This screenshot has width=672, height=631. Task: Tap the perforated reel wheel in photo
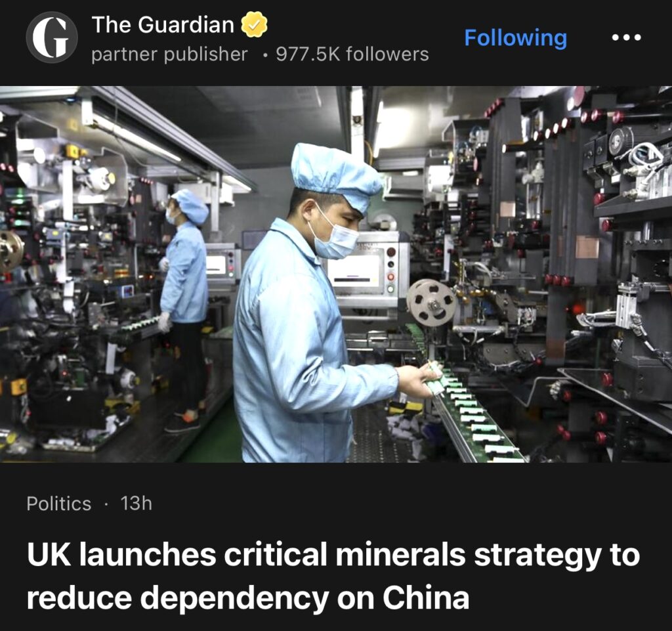430,302
